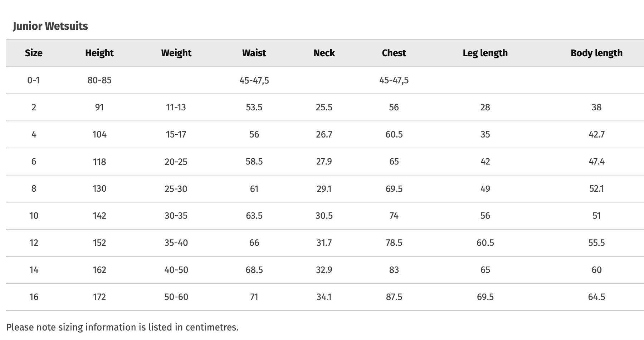Click the Height column header
Image resolution: width=644 pixels, height=340 pixels.
click(x=99, y=53)
